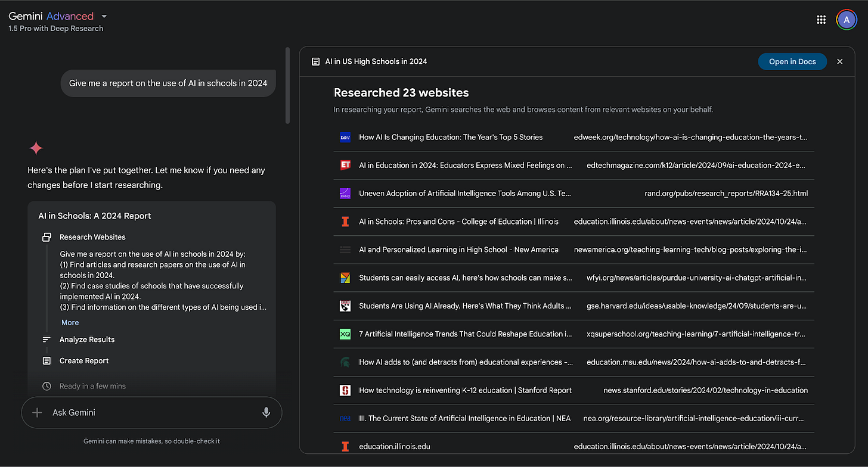The width and height of the screenshot is (868, 467).
Task: Expand the Gemini Advanced model dropdown arrow
Action: pyautogui.click(x=104, y=16)
